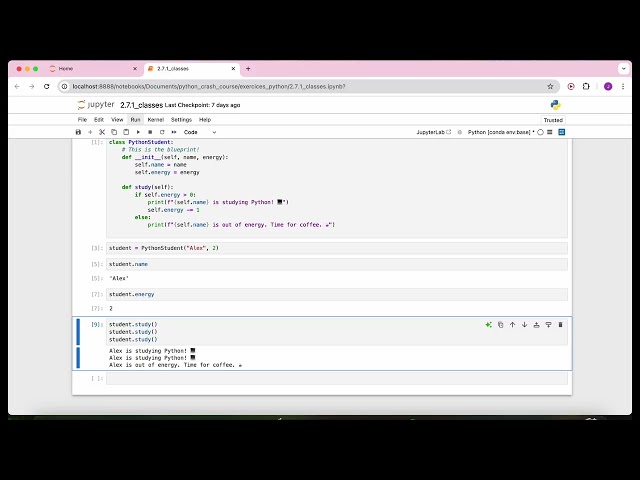Click into the student.name cell
The width and height of the screenshot is (640, 480).
[x=337, y=264]
